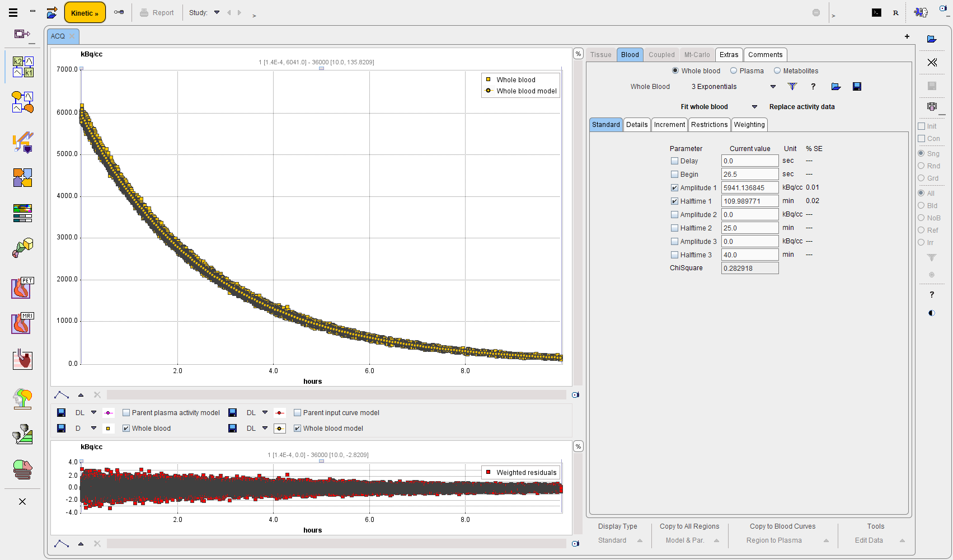Save Whole blood curve with disk icon

tap(62, 429)
